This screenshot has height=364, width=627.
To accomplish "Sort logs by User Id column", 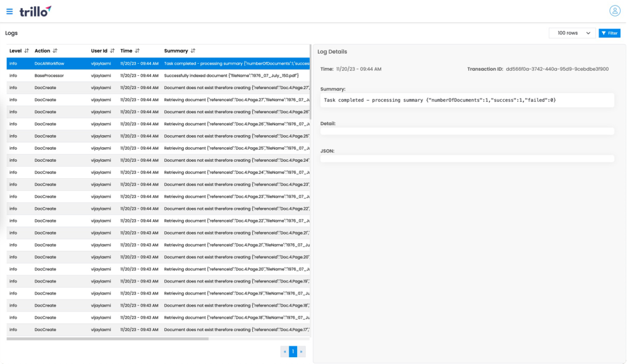I will coord(113,51).
